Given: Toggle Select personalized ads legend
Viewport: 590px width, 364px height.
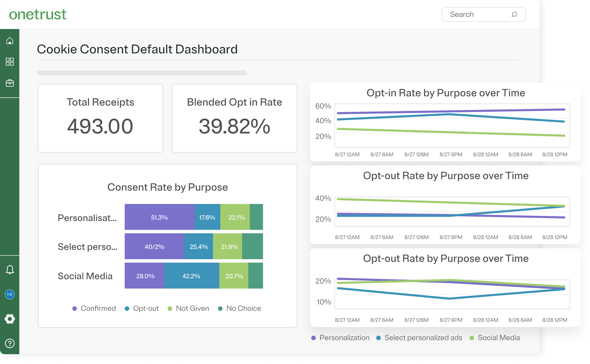Looking at the screenshot, I should click(x=419, y=338).
